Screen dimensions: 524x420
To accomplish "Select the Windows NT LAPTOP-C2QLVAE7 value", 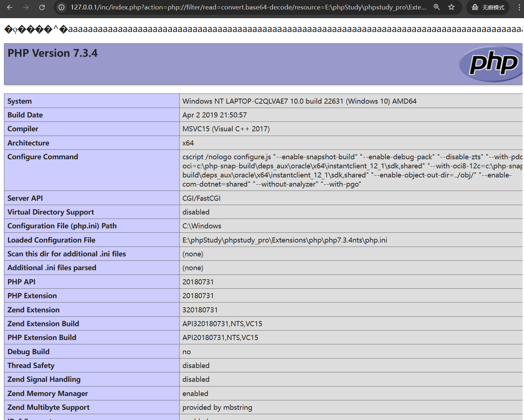I will [299, 101].
